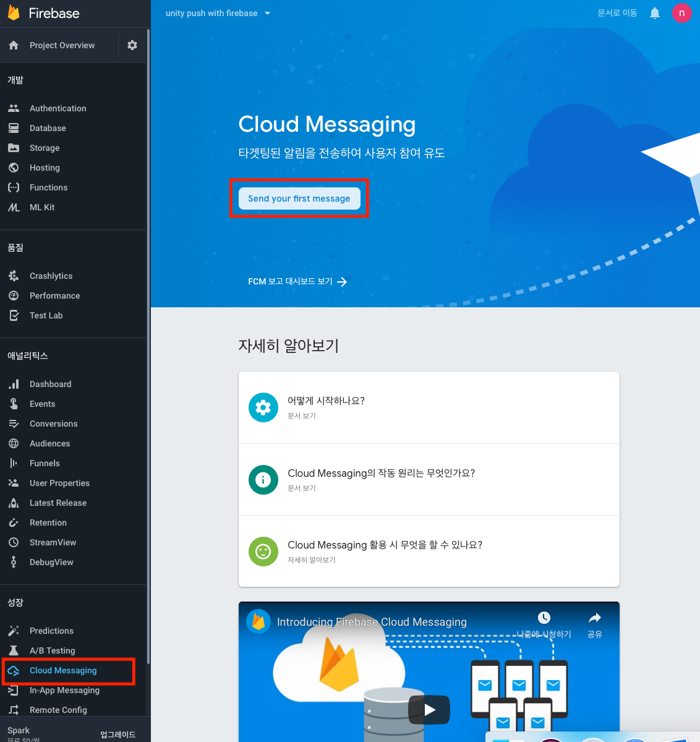The image size is (700, 742).
Task: Click the '성장' section header
Action: click(x=15, y=602)
